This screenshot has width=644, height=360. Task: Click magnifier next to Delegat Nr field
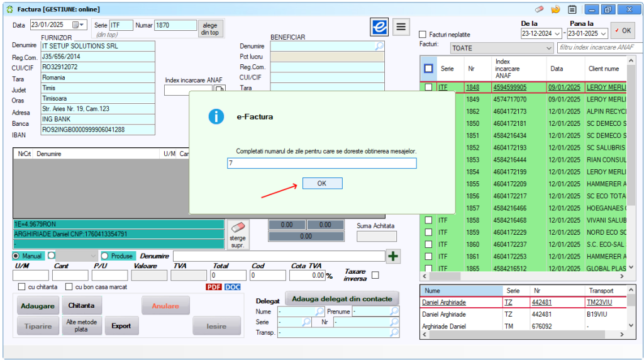(x=394, y=322)
